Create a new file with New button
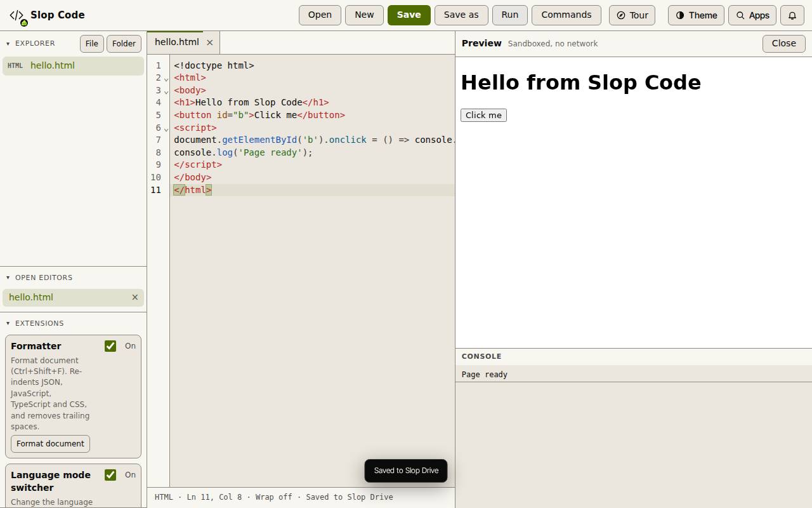 click(364, 15)
